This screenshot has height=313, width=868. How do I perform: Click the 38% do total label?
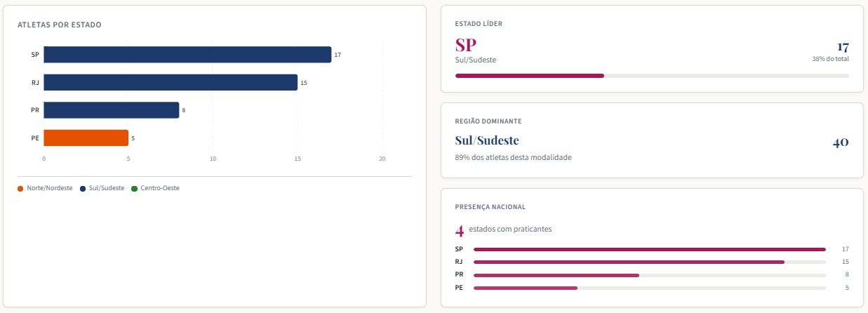831,59
